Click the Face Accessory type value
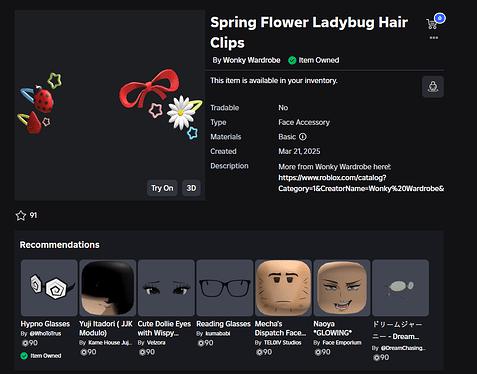477x374 pixels. tap(304, 122)
